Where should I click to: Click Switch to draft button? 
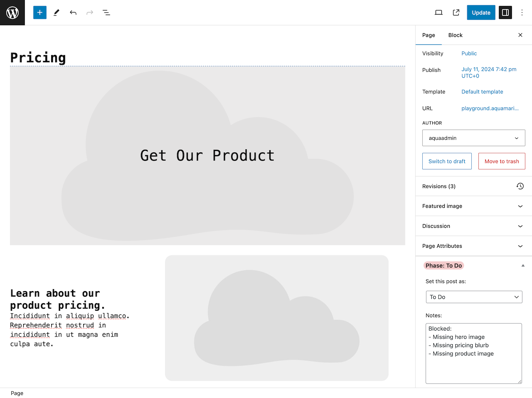coord(447,161)
